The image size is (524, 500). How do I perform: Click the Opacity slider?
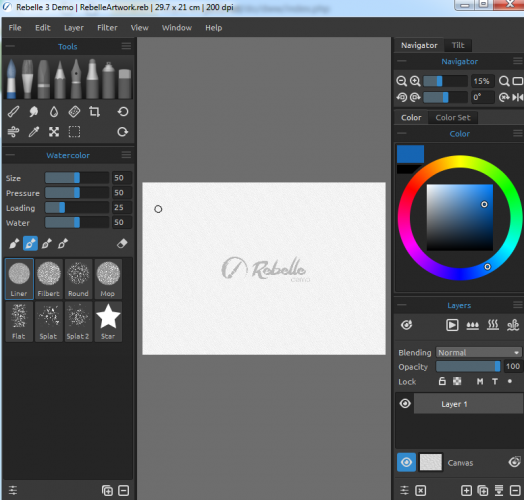(x=468, y=366)
